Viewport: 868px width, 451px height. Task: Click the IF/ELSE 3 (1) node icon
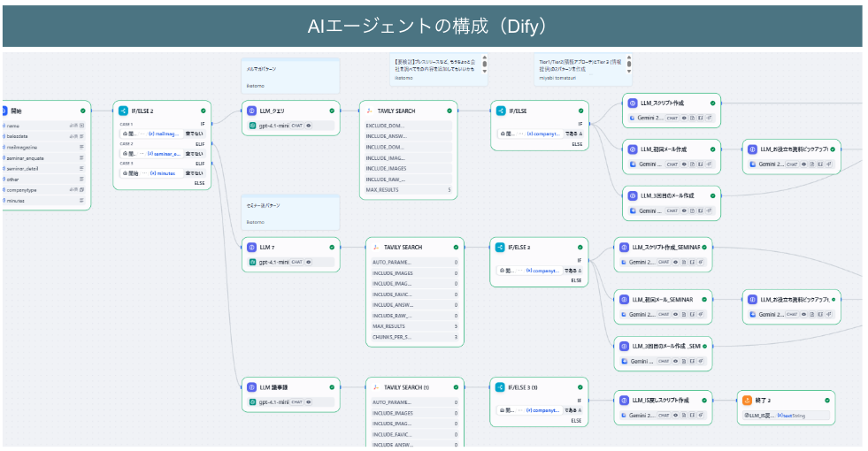(501, 387)
